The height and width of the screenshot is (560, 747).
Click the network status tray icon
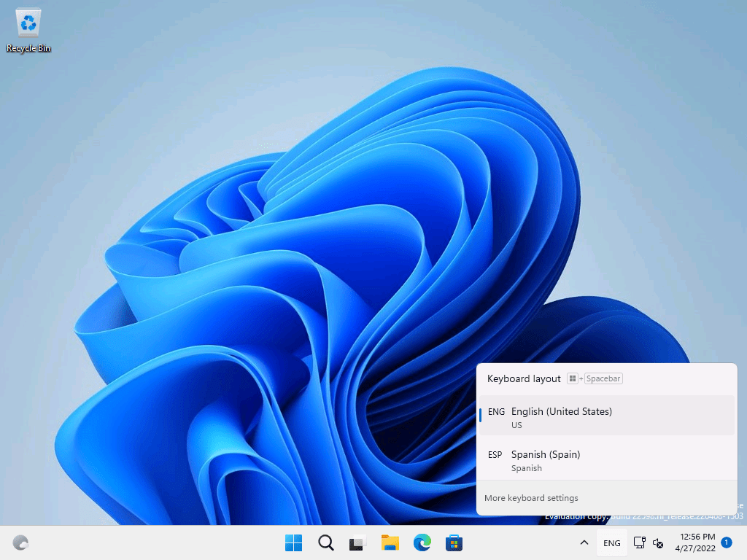click(639, 543)
